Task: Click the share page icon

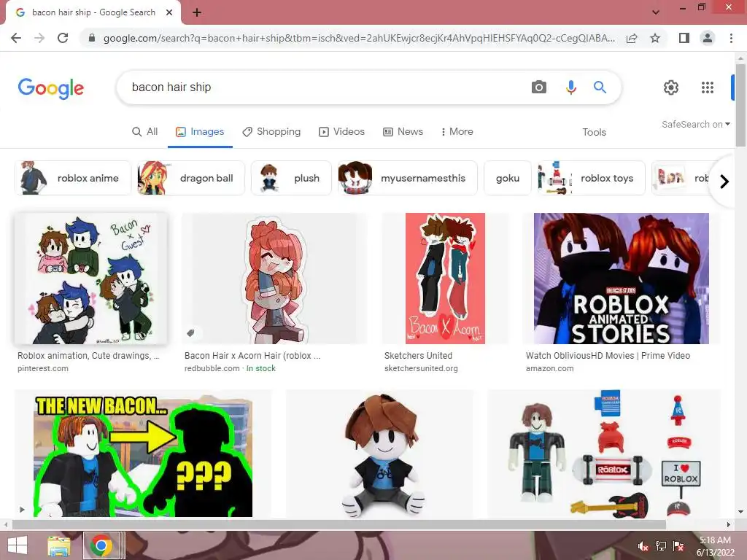Action: [x=632, y=38]
